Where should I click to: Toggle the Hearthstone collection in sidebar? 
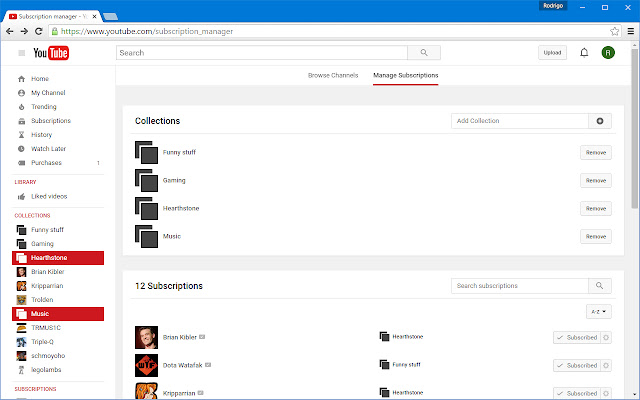[58, 258]
